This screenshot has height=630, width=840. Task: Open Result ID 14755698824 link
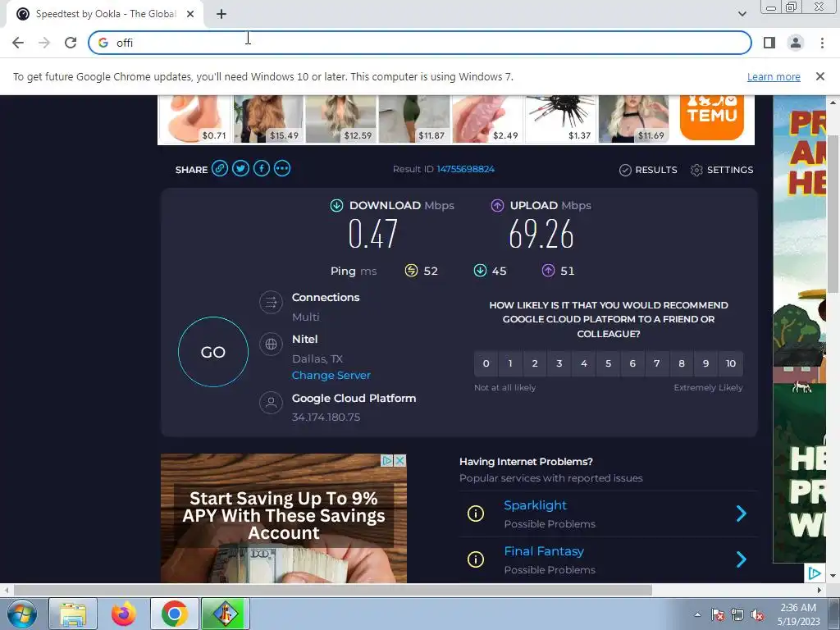click(x=465, y=169)
